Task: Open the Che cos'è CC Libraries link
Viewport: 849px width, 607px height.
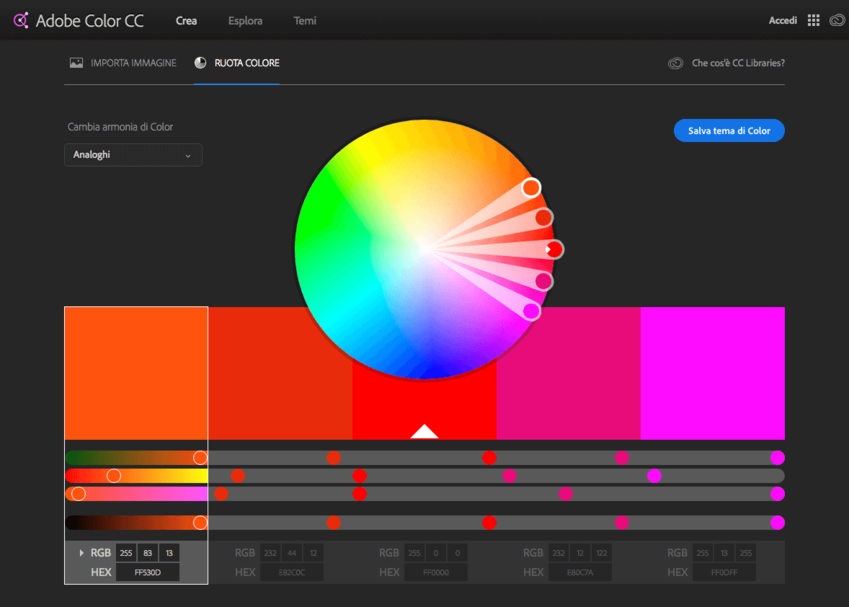Action: coord(738,63)
